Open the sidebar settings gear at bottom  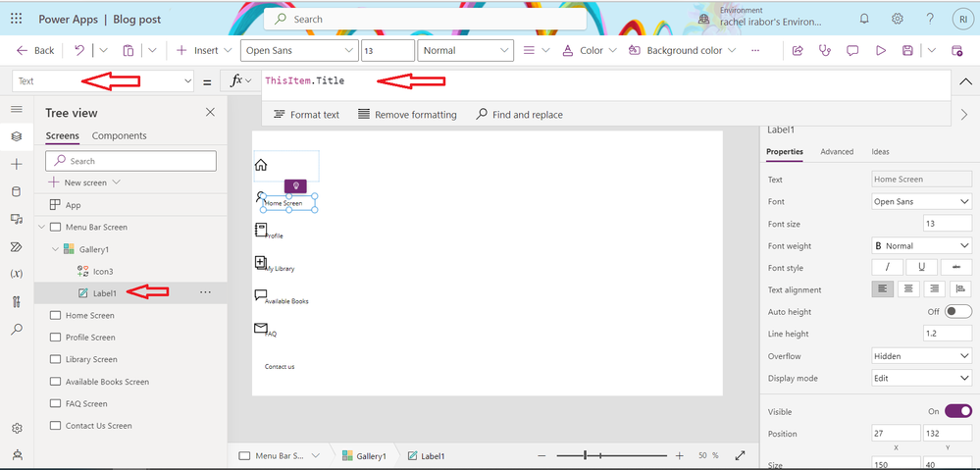(x=17, y=428)
